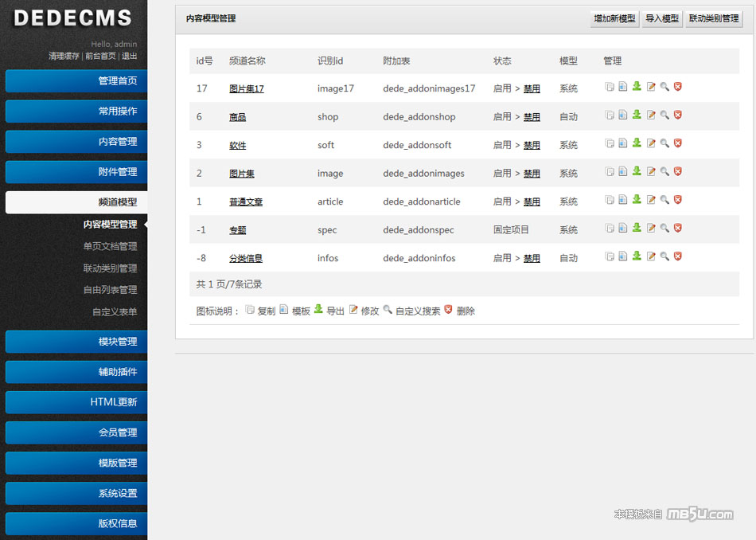The height and width of the screenshot is (540, 756).
Task: Toggle 商品 status by clicking 禁用
Action: (532, 117)
